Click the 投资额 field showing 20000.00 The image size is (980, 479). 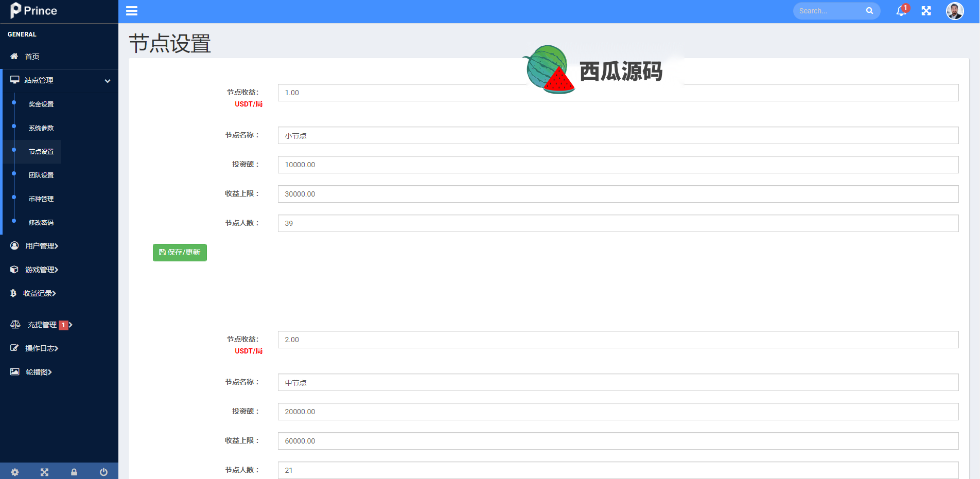[618, 412]
